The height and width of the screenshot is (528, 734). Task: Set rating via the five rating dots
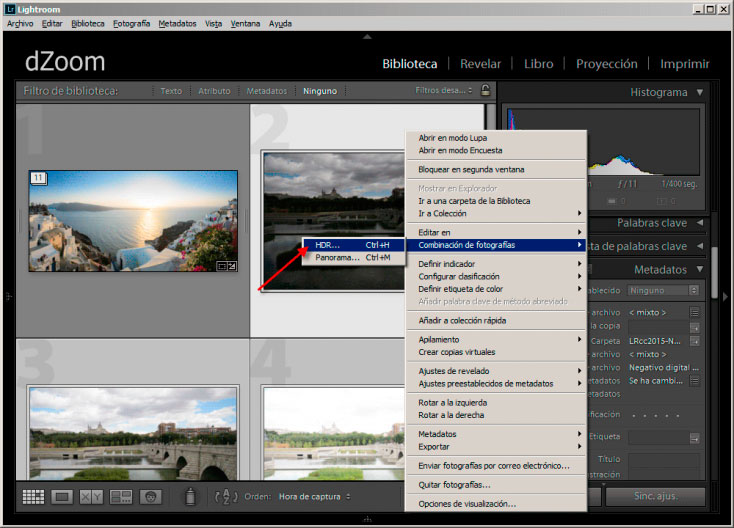click(x=655, y=415)
